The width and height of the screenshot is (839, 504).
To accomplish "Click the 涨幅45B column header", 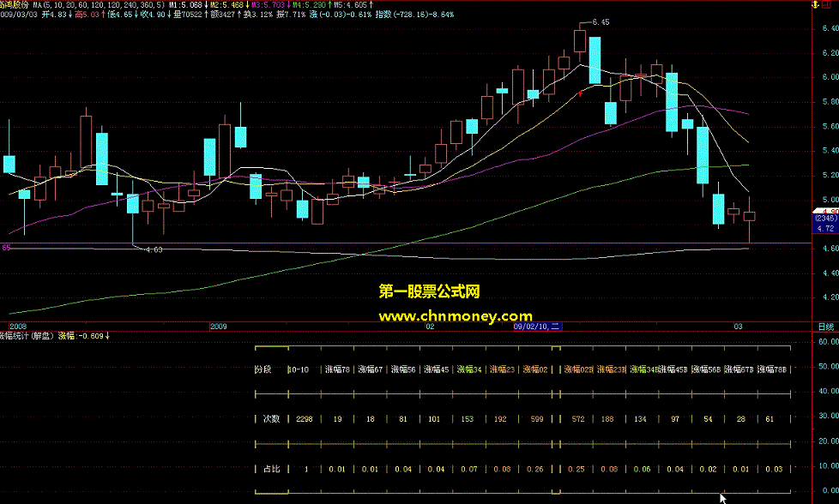I will tap(673, 369).
